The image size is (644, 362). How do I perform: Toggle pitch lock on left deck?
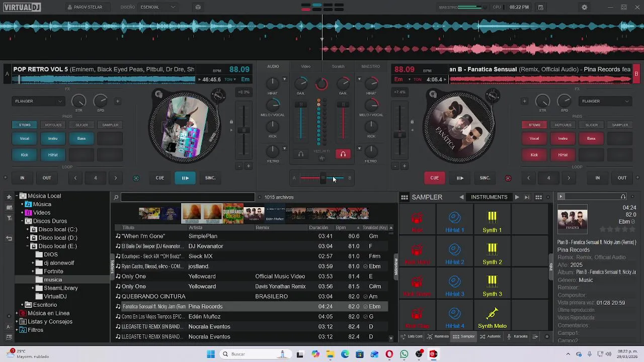pyautogui.click(x=231, y=122)
